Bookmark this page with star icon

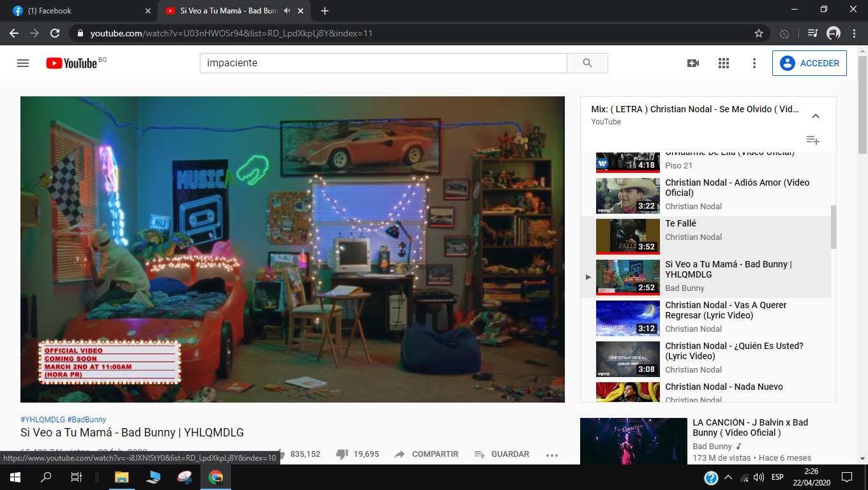click(759, 33)
